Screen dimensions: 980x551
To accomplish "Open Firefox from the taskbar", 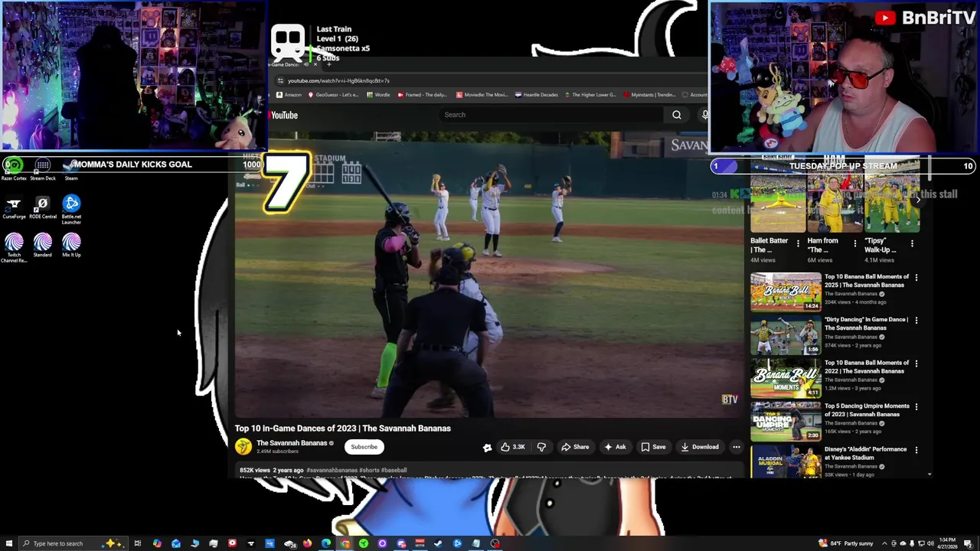I will (307, 543).
